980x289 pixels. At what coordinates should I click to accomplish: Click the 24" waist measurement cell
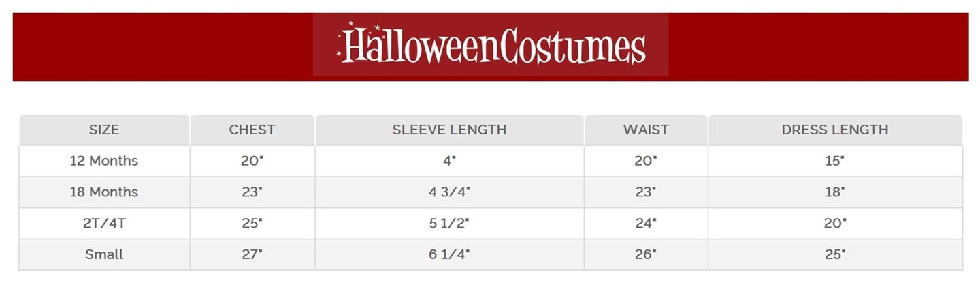[x=646, y=223]
